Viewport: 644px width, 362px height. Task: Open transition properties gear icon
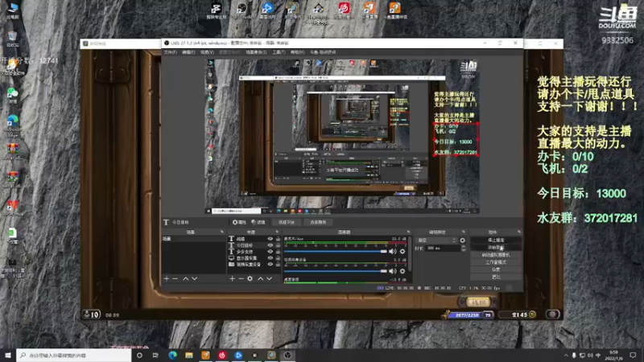(462, 240)
